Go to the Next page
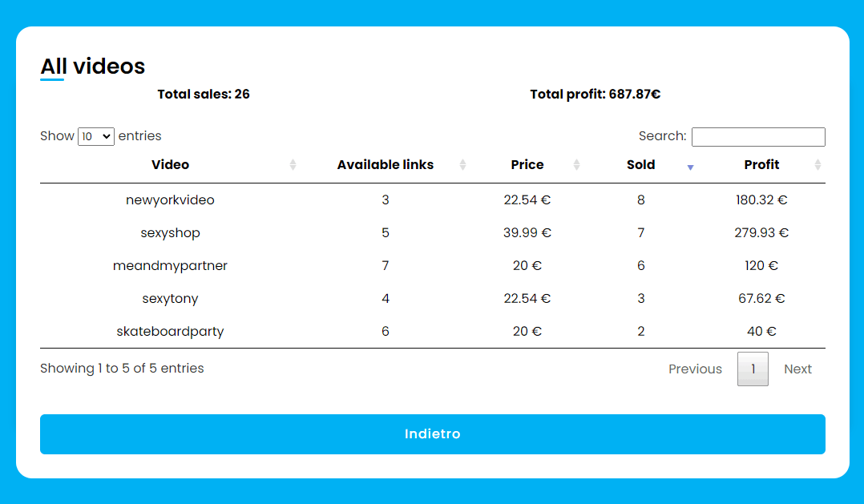 (797, 369)
